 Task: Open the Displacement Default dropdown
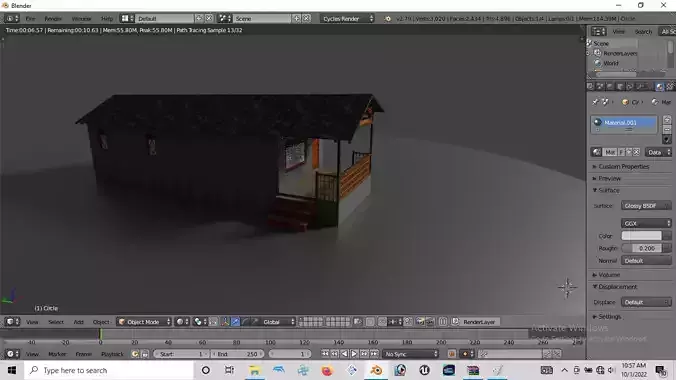(646, 302)
